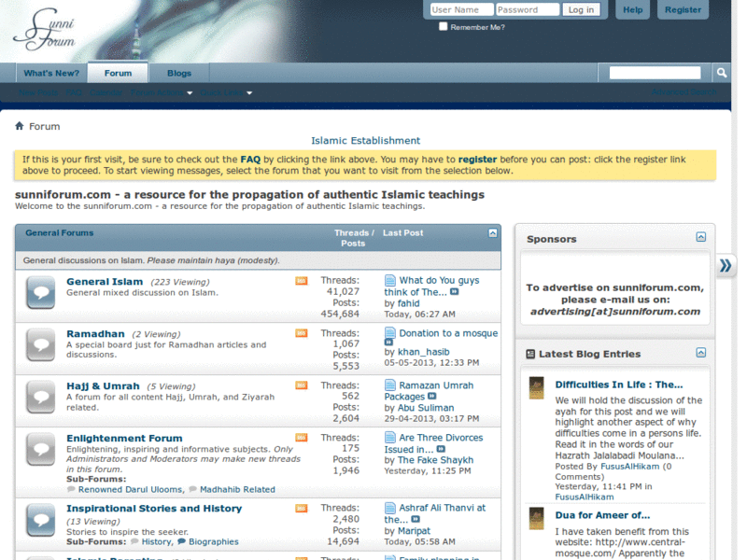View profile of user fahid
Image resolution: width=747 pixels, height=560 pixels.
pos(408,303)
